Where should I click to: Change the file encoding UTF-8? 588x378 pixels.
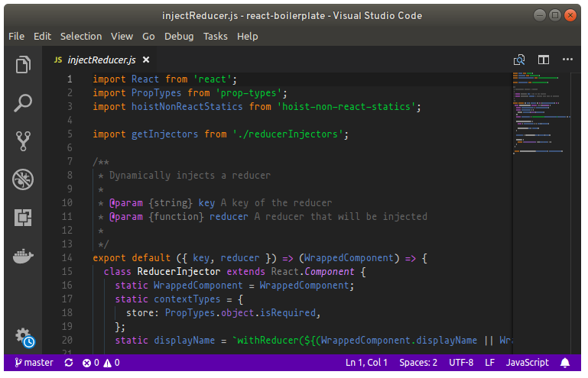(x=461, y=363)
